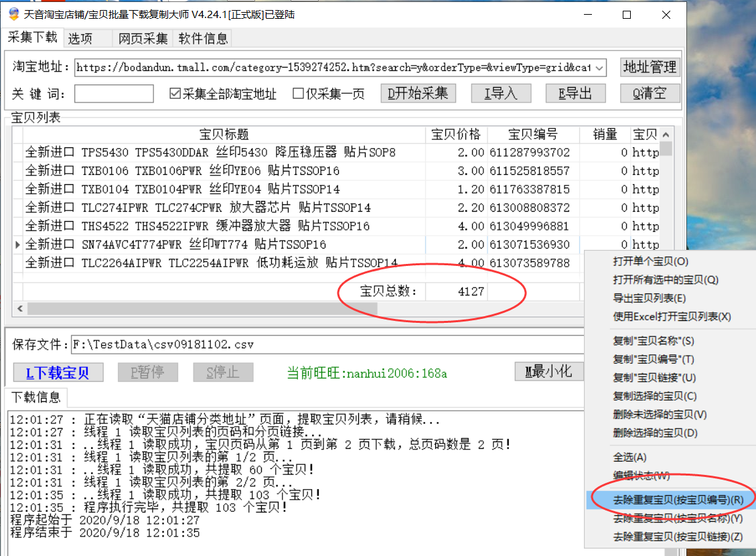Open the 网页采集 tab
The height and width of the screenshot is (556, 756).
tap(143, 39)
